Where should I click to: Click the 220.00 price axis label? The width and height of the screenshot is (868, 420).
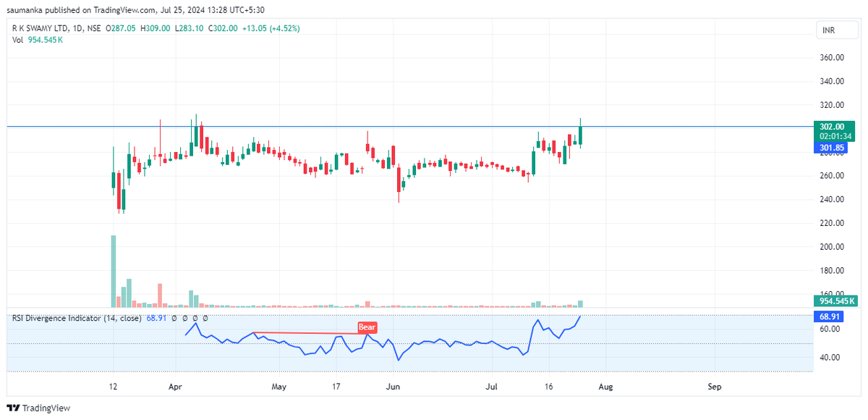[x=833, y=223]
